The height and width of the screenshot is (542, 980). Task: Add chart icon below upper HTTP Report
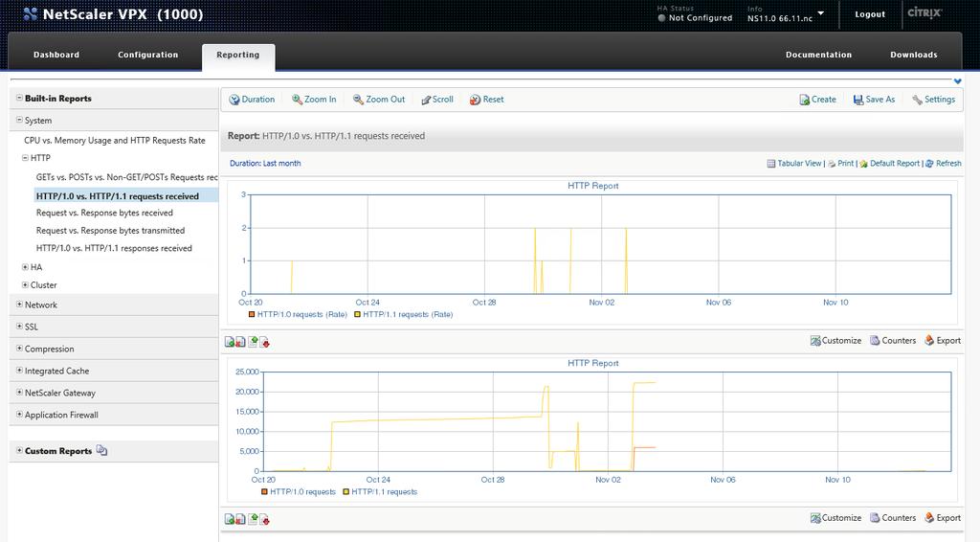point(230,342)
